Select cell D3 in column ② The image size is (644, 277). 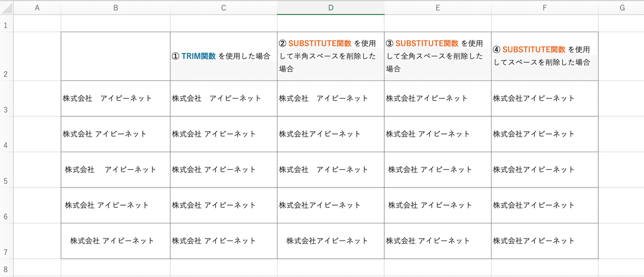(x=331, y=99)
